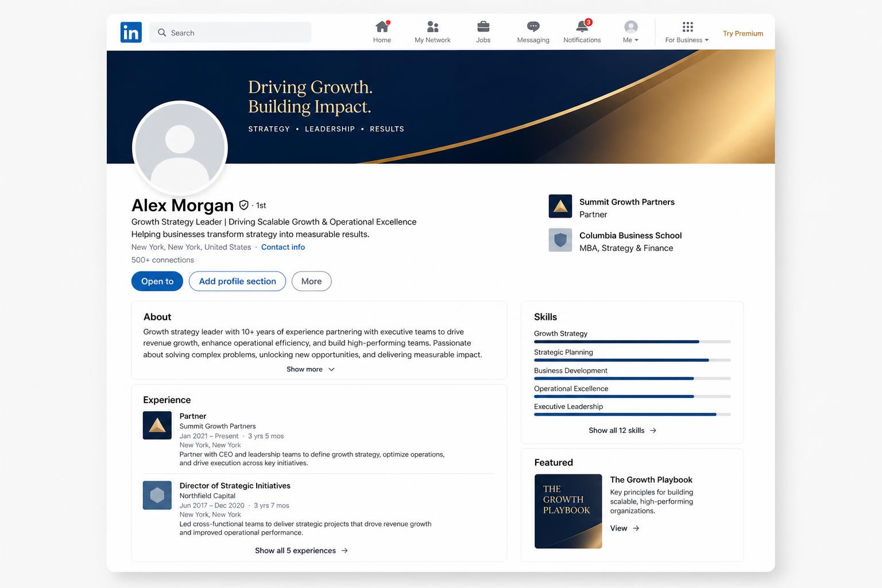Click the Business Development skill bar

632,378
